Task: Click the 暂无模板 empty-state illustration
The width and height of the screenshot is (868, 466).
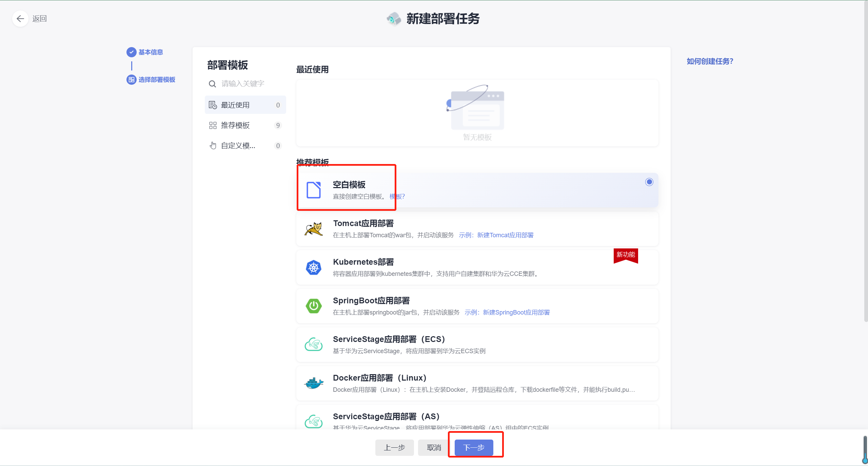Action: tap(476, 107)
